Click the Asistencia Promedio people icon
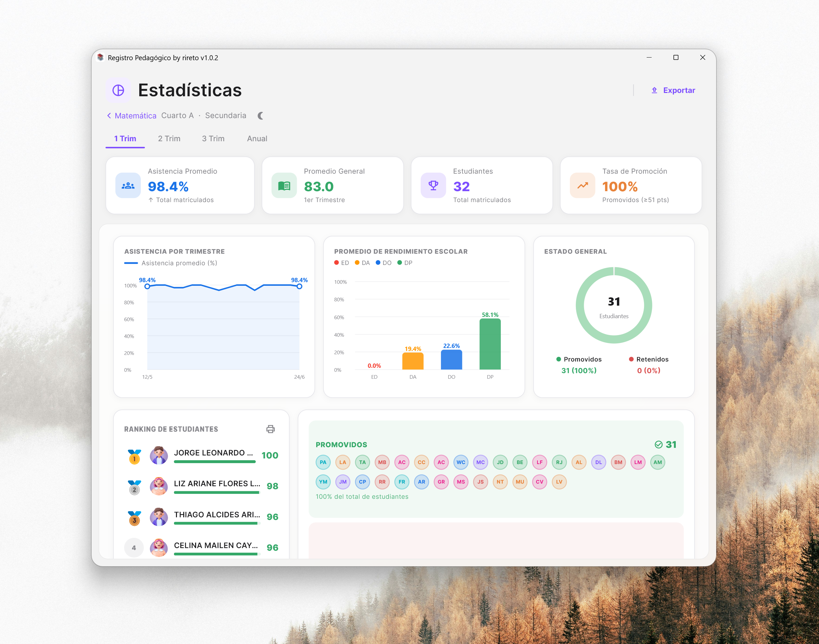Screen dimensions: 819x644 [x=128, y=186]
